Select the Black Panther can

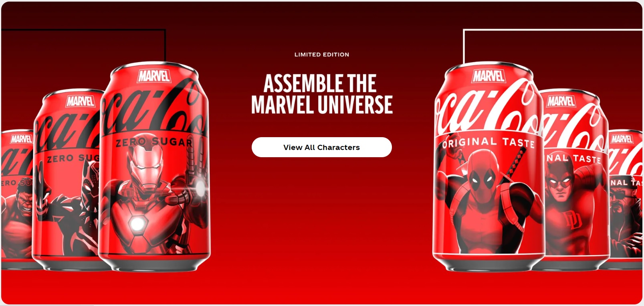coord(66,180)
